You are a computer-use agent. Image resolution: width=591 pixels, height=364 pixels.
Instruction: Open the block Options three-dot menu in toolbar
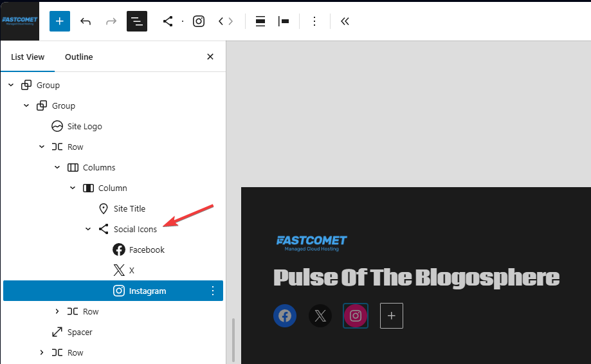click(314, 21)
